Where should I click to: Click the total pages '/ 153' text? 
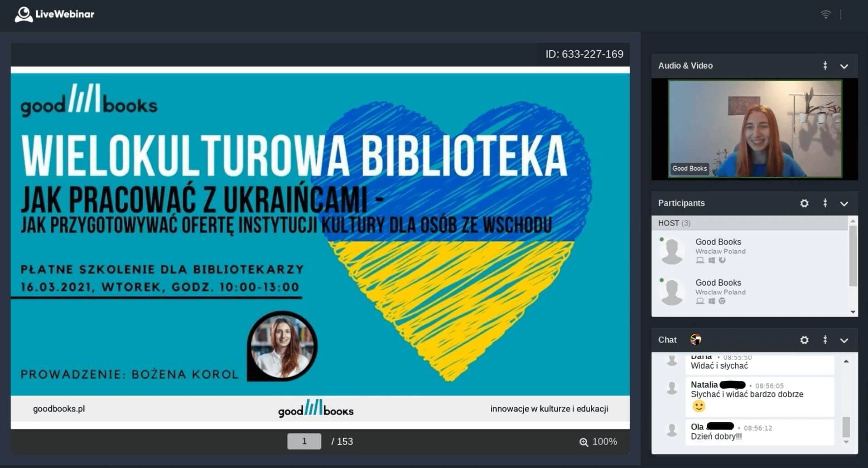342,441
